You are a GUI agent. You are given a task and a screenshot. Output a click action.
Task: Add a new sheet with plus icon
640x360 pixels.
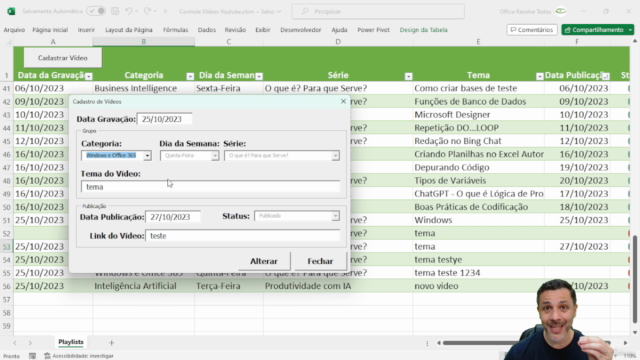point(111,343)
